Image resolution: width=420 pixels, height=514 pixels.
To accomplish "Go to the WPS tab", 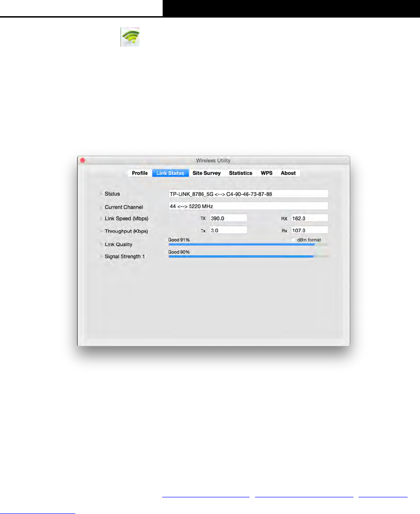I will pyautogui.click(x=266, y=173).
